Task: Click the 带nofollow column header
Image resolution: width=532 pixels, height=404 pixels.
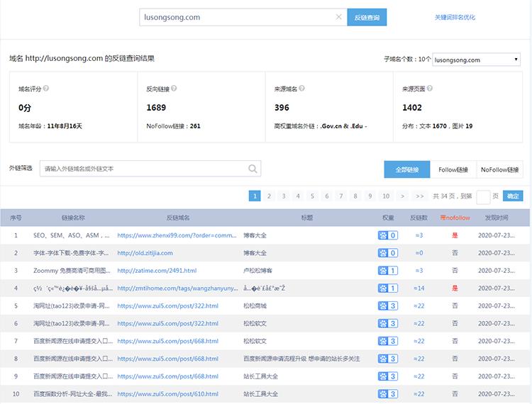Action: 455,218
